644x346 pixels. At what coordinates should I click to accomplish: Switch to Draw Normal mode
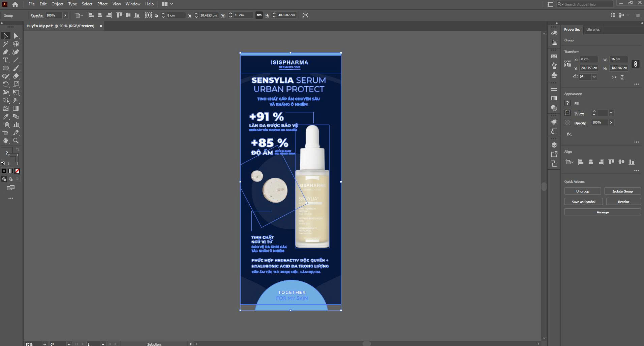(x=4, y=179)
